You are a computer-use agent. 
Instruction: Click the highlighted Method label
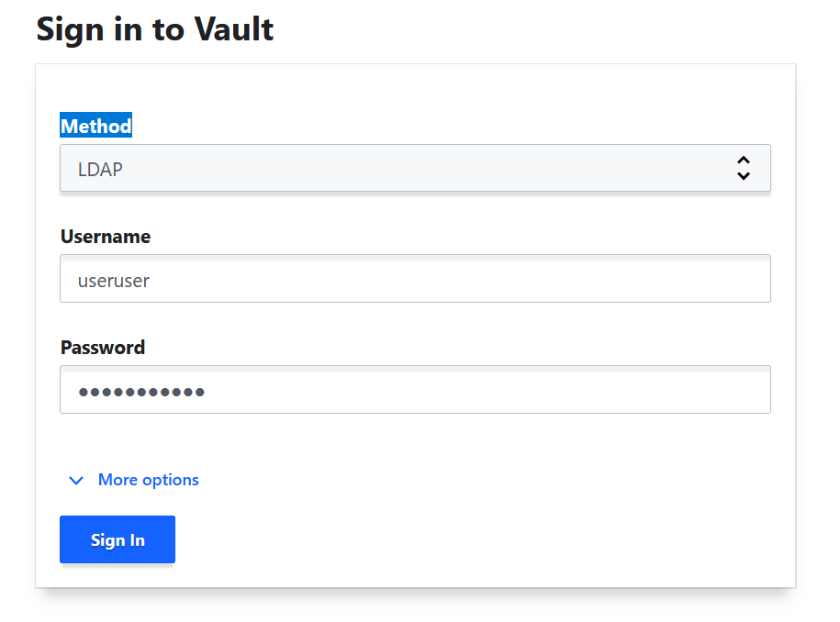coord(96,126)
